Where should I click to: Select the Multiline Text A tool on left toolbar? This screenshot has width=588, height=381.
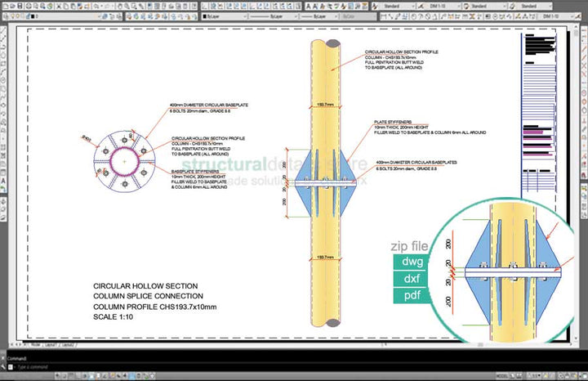[x=3, y=182]
